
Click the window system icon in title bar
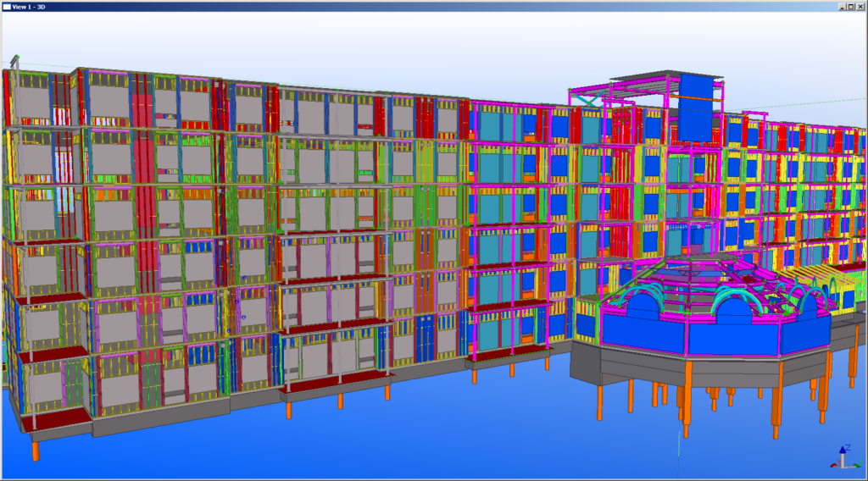pyautogui.click(x=6, y=6)
